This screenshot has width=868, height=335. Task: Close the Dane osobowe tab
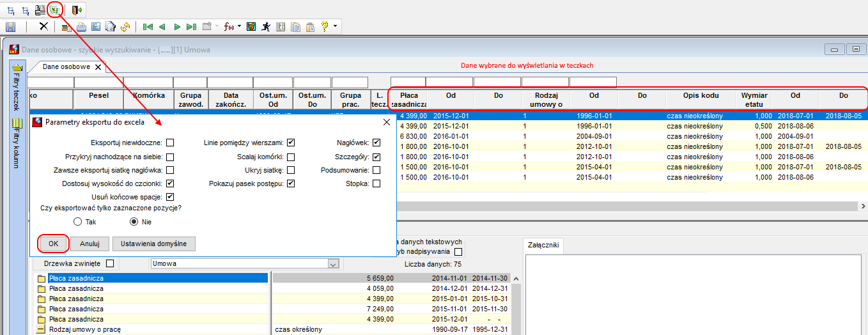[98, 66]
